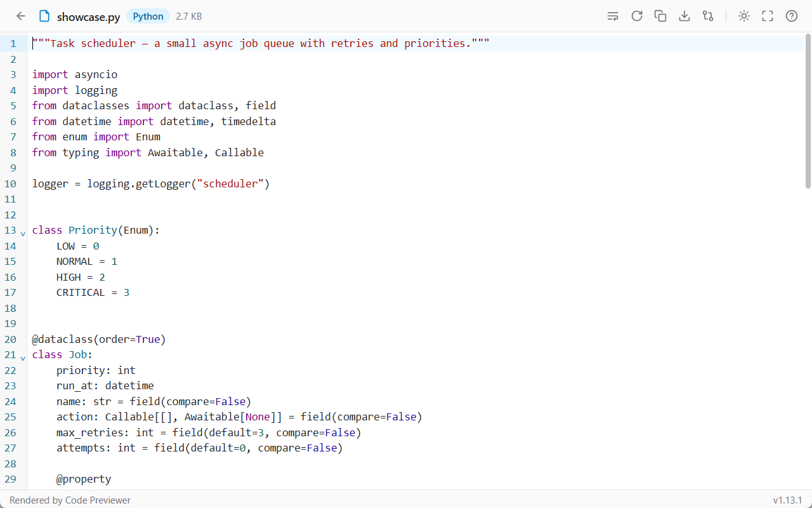This screenshot has height=508, width=812.
Task: Select line number 20 in gutter
Action: 11,339
